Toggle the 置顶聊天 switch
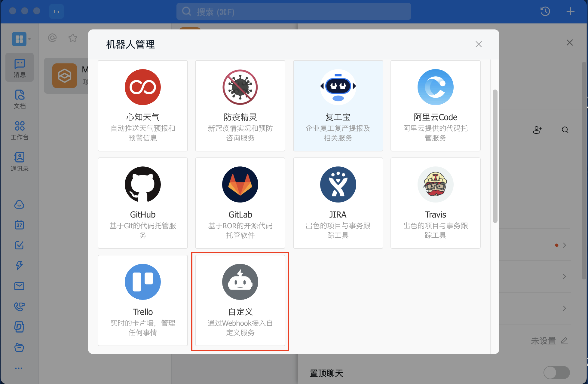The image size is (588, 384). [x=556, y=373]
